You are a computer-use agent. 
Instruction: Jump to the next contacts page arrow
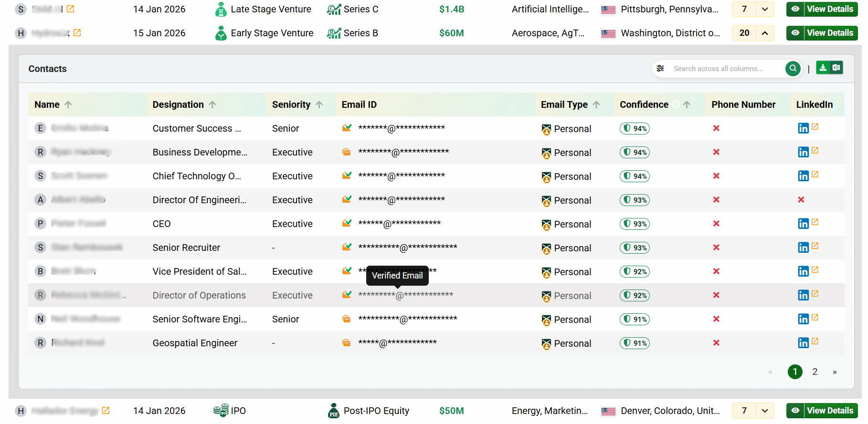(x=835, y=372)
